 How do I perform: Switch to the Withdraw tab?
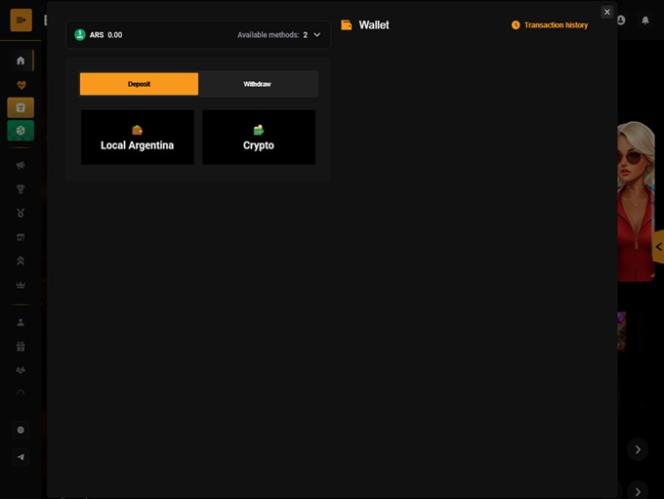click(x=258, y=84)
